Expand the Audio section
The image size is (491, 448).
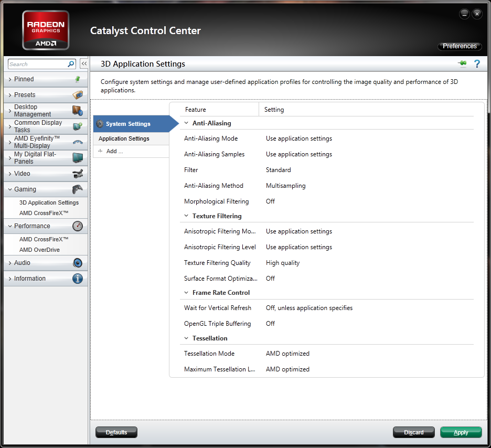(10, 263)
